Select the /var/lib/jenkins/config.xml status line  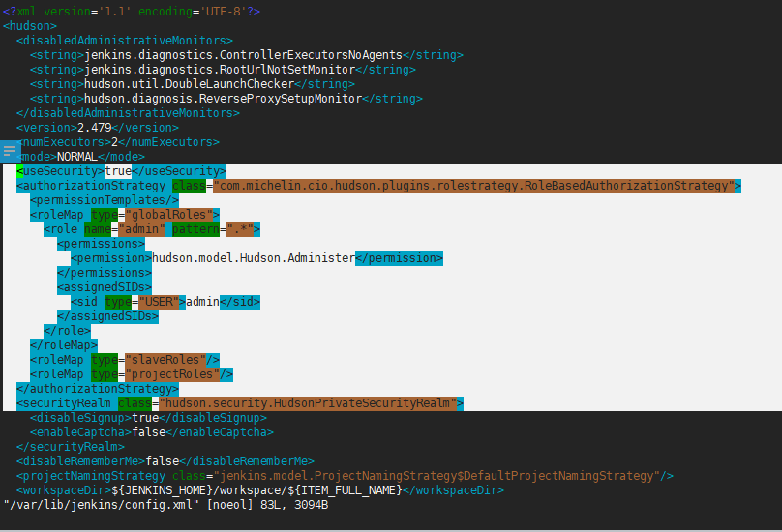[x=165, y=505]
